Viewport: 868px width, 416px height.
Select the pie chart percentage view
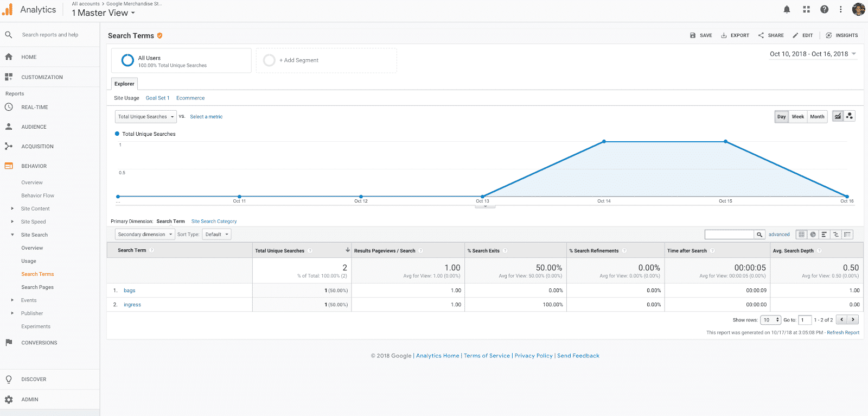click(813, 235)
